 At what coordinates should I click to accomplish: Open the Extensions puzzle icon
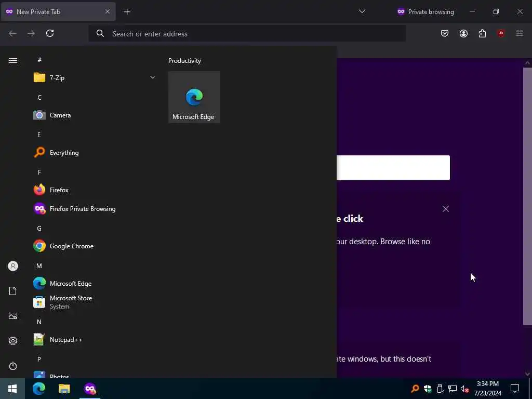482,33
